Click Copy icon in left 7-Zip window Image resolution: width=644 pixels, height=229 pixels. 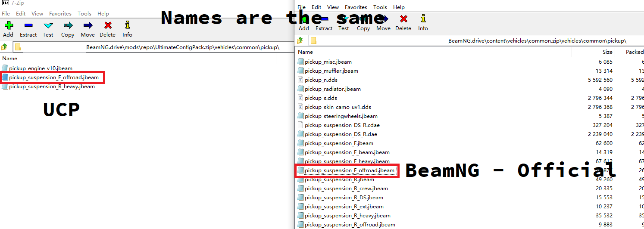[x=68, y=25]
